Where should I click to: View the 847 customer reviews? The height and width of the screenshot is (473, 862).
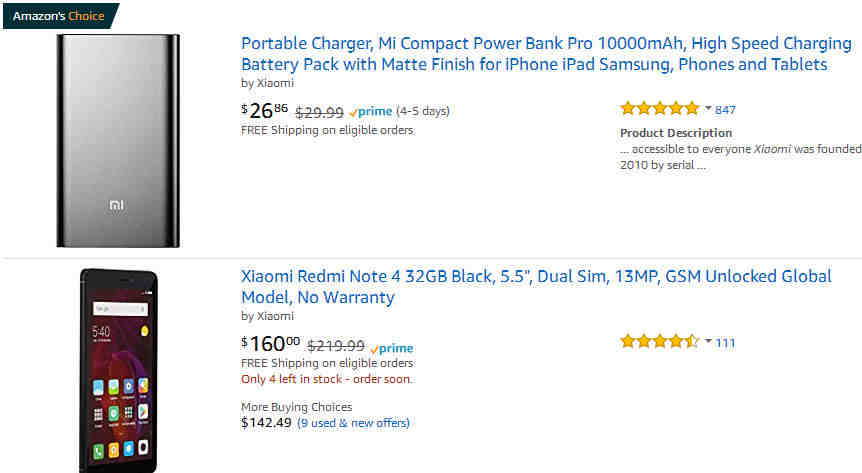pyautogui.click(x=725, y=110)
